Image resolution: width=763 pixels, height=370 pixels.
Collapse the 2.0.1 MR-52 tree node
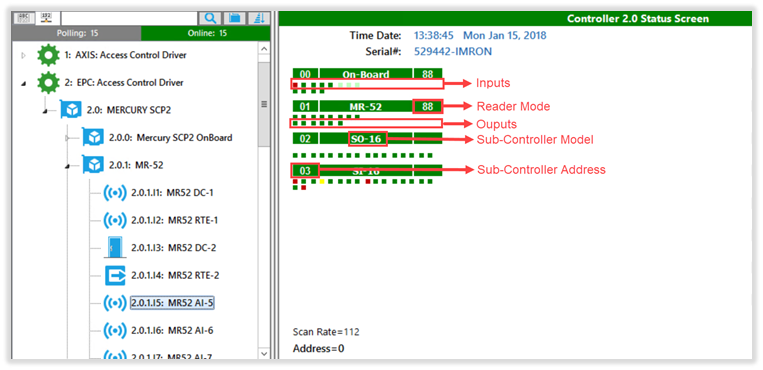[69, 166]
